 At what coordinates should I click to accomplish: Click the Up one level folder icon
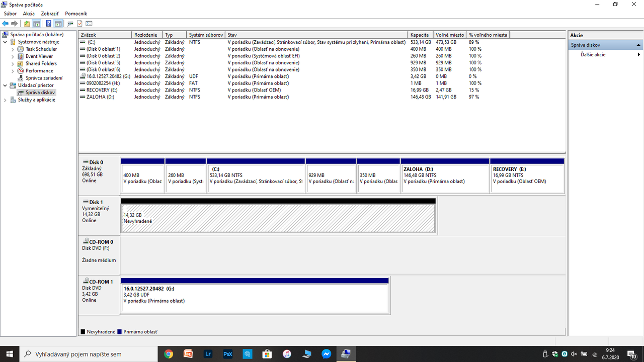coord(27,24)
